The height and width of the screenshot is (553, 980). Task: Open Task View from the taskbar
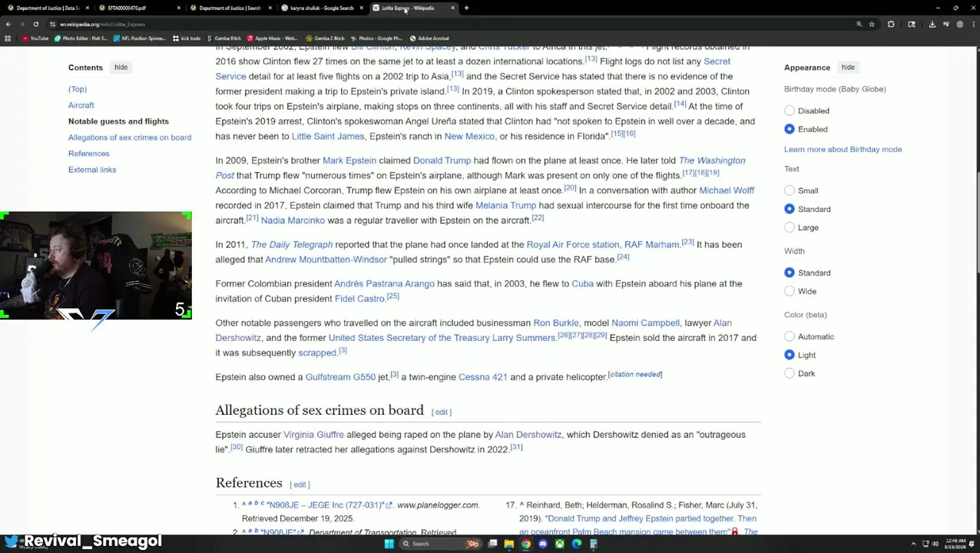tap(492, 544)
